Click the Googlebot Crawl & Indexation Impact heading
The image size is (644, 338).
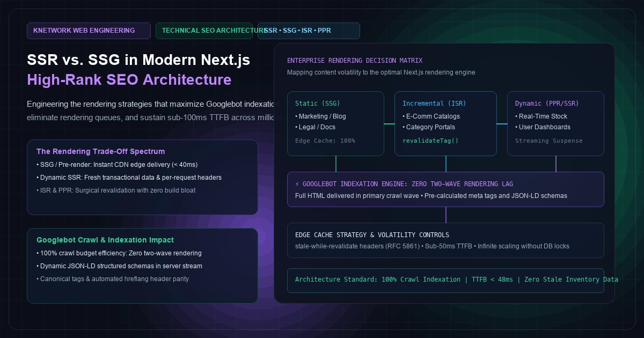(x=105, y=240)
